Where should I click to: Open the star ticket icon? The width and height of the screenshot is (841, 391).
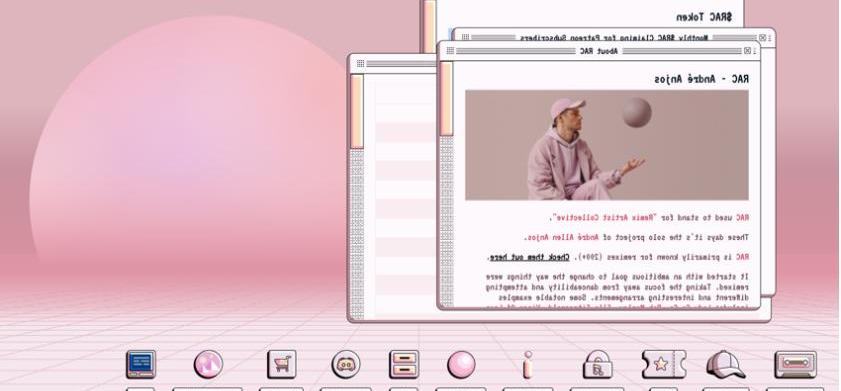pos(664,365)
